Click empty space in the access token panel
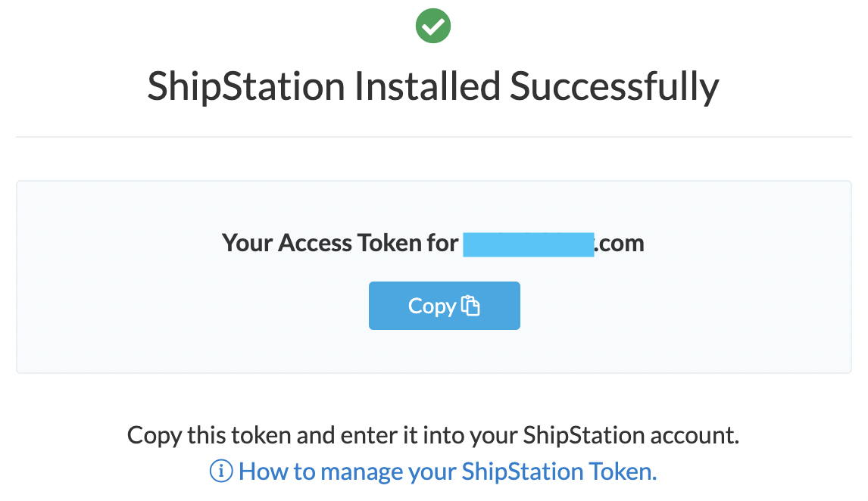 189,333
